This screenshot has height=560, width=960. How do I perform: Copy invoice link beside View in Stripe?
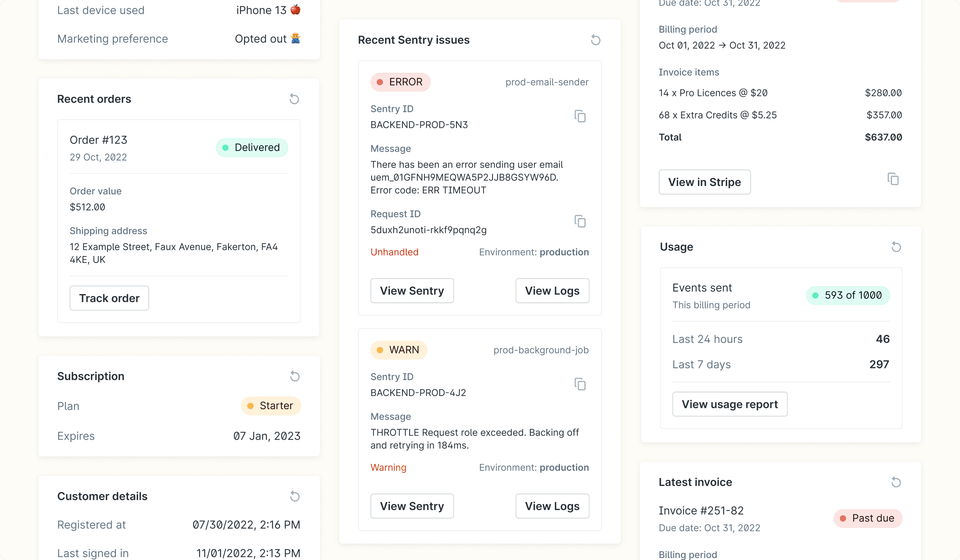[893, 179]
